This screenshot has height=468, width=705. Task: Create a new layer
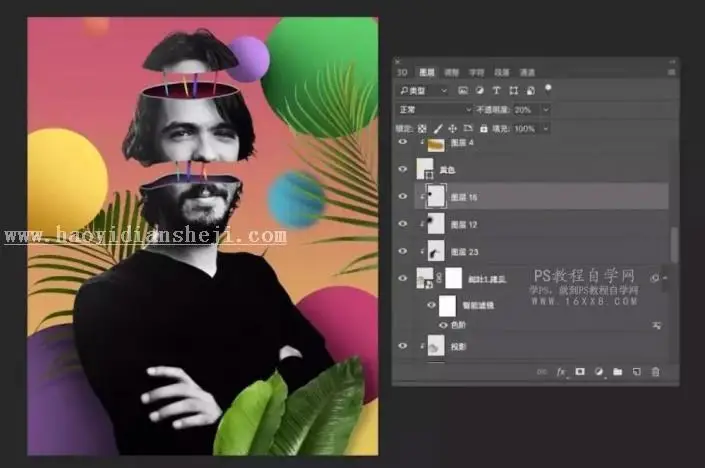(x=636, y=372)
